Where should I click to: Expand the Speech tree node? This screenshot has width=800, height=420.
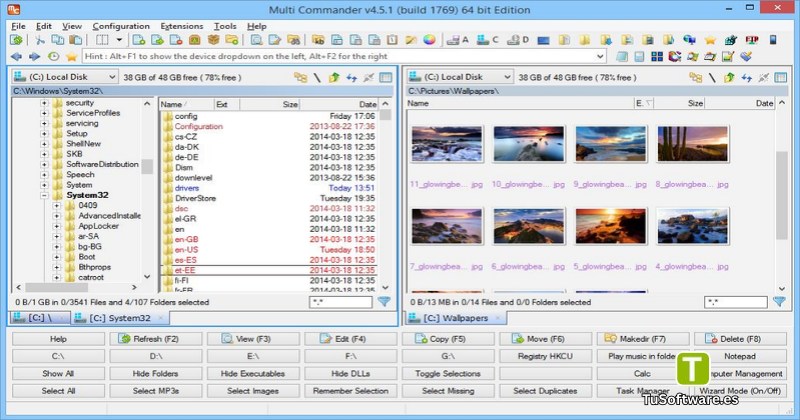click(x=44, y=175)
